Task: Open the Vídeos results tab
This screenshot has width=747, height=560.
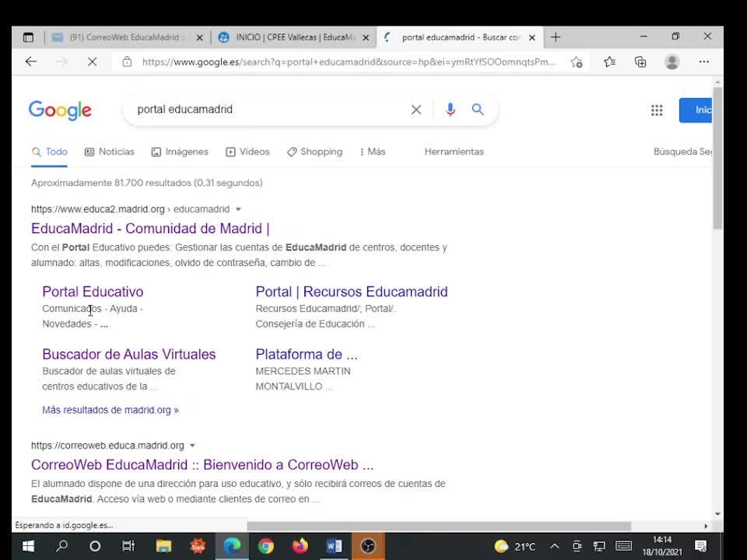Action: click(x=247, y=152)
